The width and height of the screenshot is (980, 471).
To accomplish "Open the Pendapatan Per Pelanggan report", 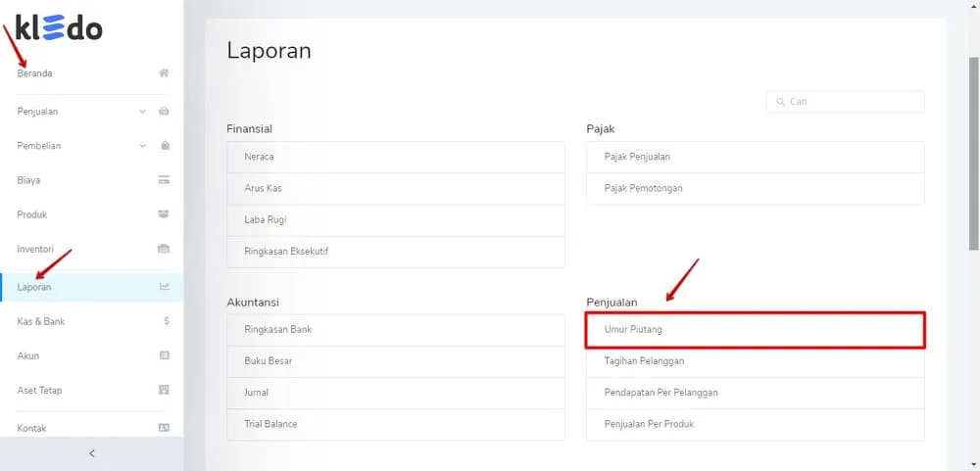I will [x=755, y=393].
